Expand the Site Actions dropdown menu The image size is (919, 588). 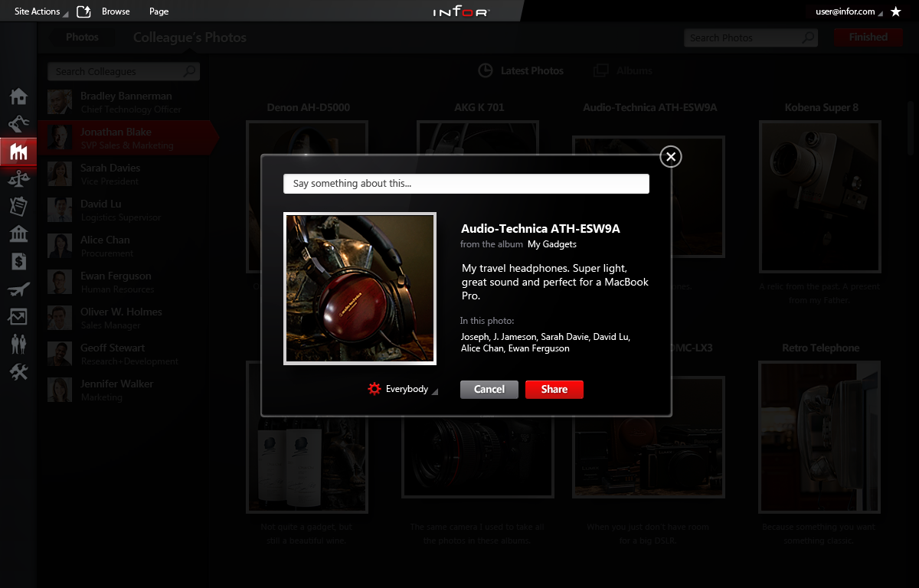pyautogui.click(x=41, y=11)
